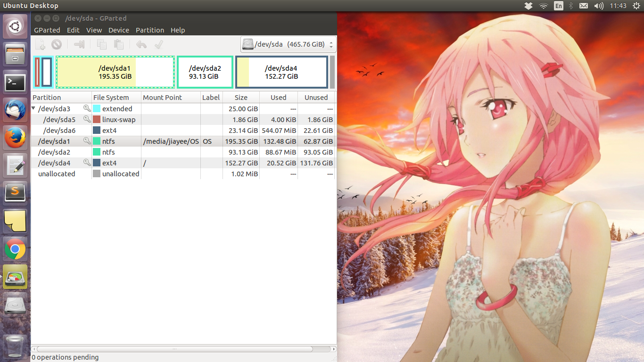Collapse the /dev/sda3 extended partition tree
Image resolution: width=644 pixels, height=362 pixels.
[33, 108]
